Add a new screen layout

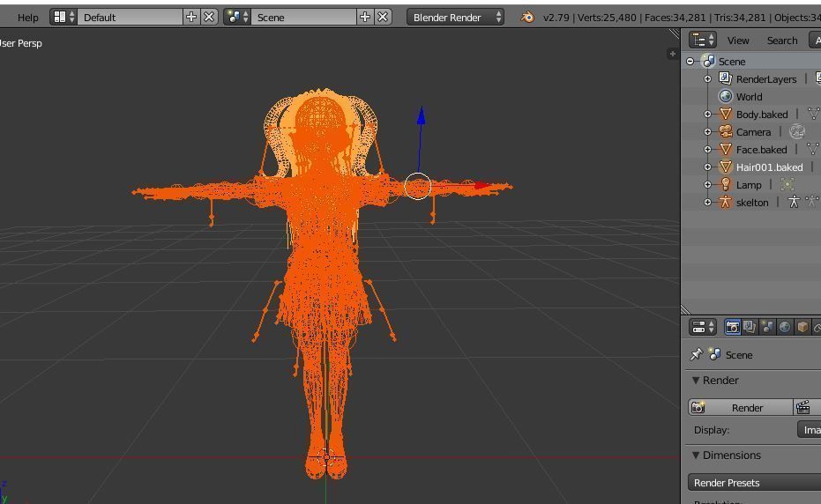tap(191, 18)
